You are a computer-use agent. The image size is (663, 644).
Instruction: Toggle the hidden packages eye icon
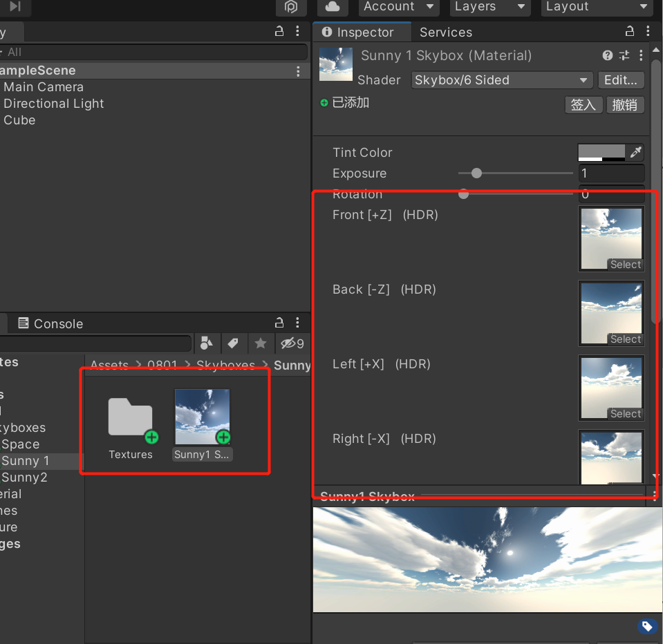[x=292, y=343]
